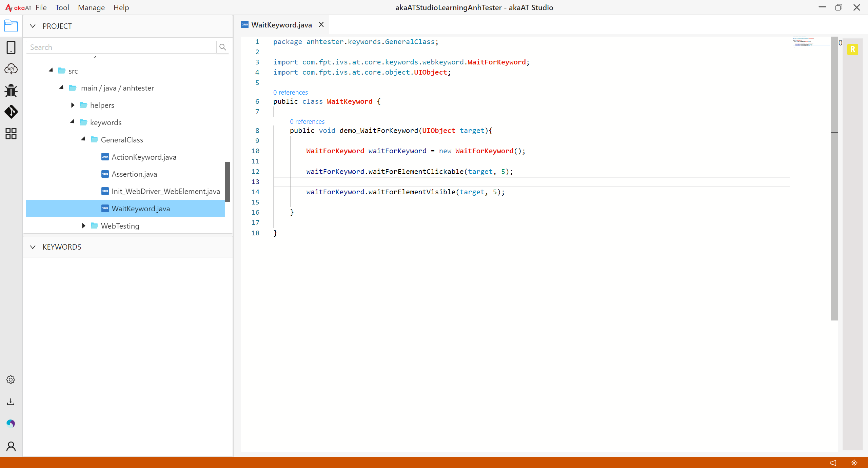Close the WaitKeyword.java tab
The width and height of the screenshot is (868, 468).
click(x=321, y=24)
